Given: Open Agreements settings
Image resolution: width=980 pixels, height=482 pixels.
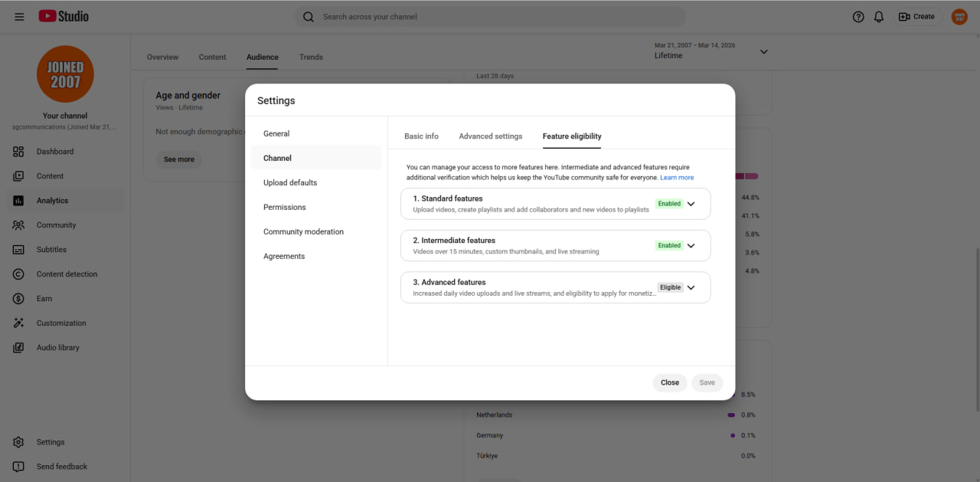Looking at the screenshot, I should (x=316, y=256).
